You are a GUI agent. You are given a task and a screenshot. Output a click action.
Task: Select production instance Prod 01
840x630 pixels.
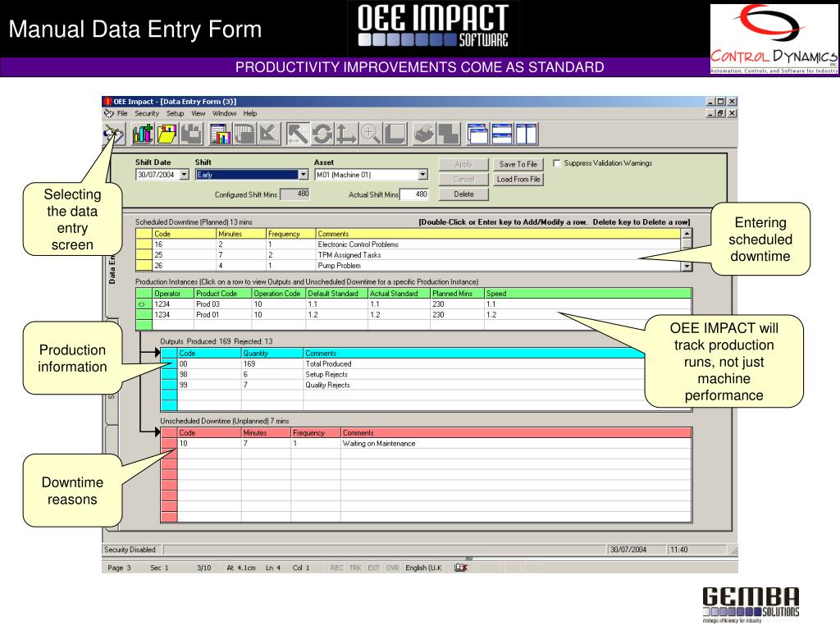tap(413, 314)
